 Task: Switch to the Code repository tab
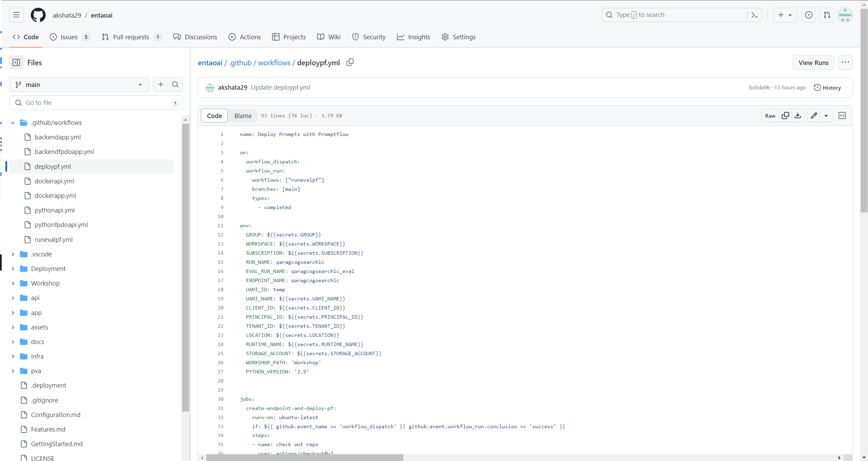pos(25,37)
